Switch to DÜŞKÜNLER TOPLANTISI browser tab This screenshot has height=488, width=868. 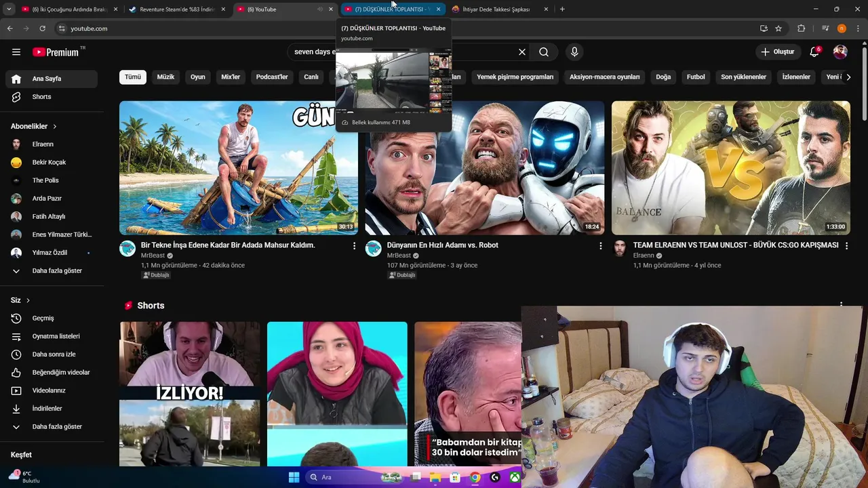pyautogui.click(x=392, y=9)
